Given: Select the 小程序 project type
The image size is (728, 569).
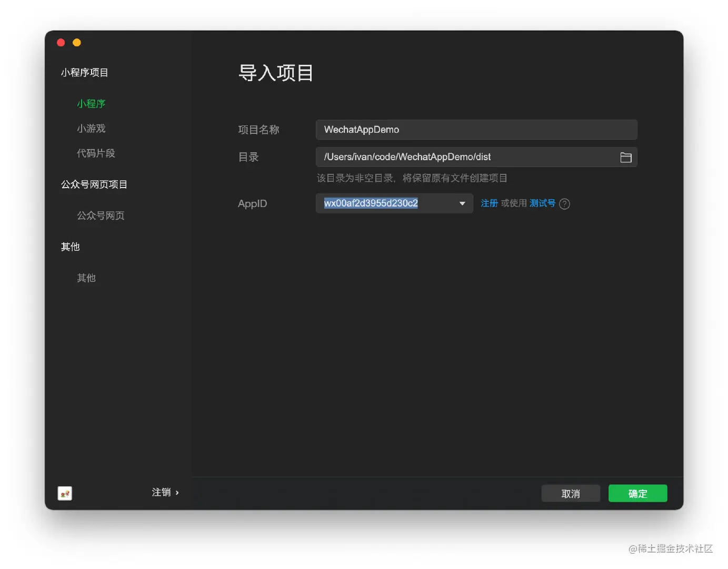Looking at the screenshot, I should [x=91, y=103].
